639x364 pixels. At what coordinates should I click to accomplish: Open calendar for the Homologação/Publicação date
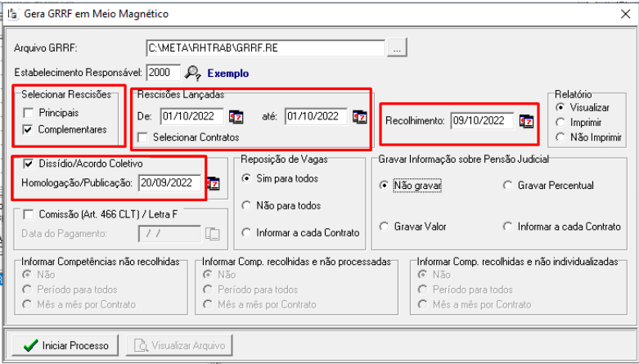click(213, 183)
